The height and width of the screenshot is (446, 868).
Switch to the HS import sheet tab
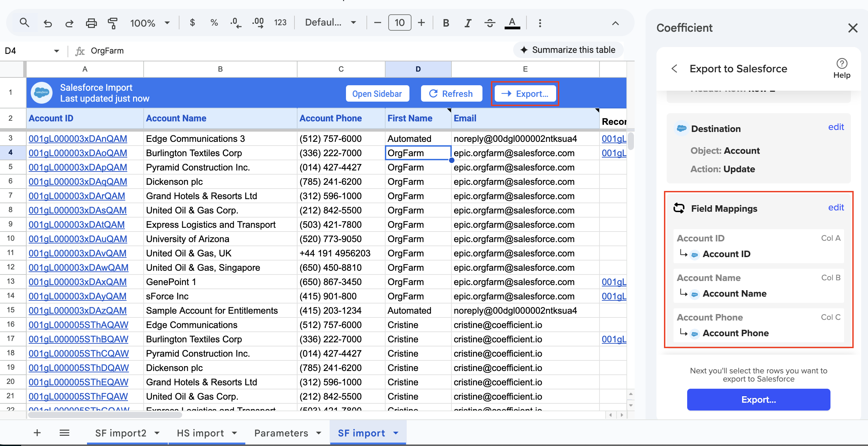click(201, 433)
